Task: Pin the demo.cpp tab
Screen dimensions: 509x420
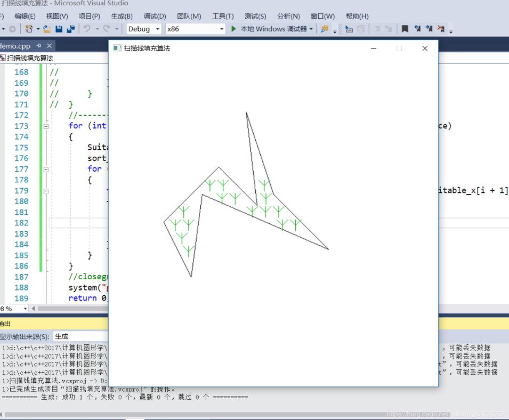Action: point(39,46)
